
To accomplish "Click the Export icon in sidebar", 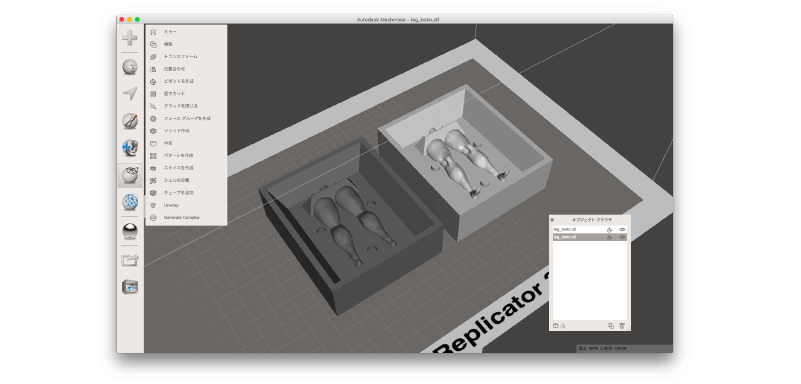I will pos(130,260).
